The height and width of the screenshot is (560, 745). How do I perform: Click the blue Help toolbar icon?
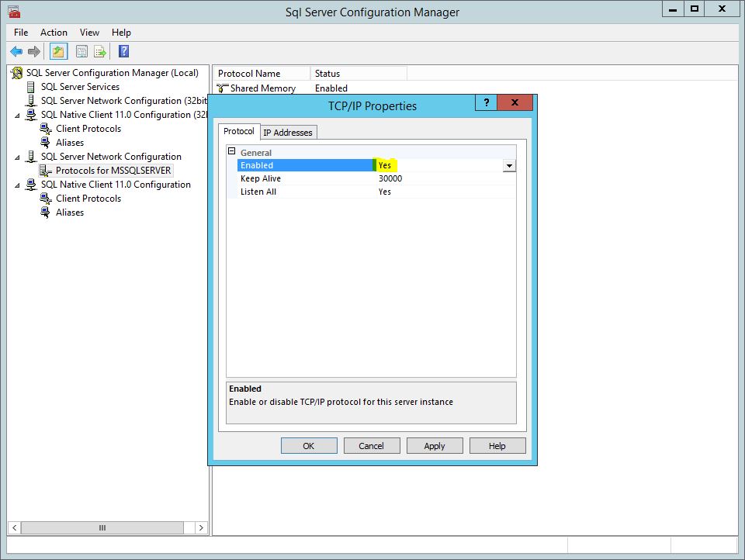123,51
